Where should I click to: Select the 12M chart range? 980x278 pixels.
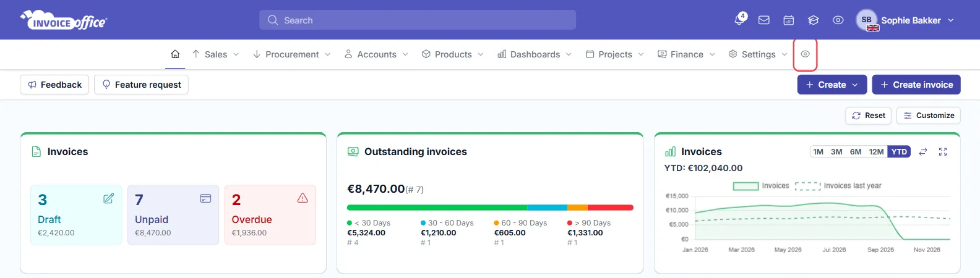[x=876, y=152]
